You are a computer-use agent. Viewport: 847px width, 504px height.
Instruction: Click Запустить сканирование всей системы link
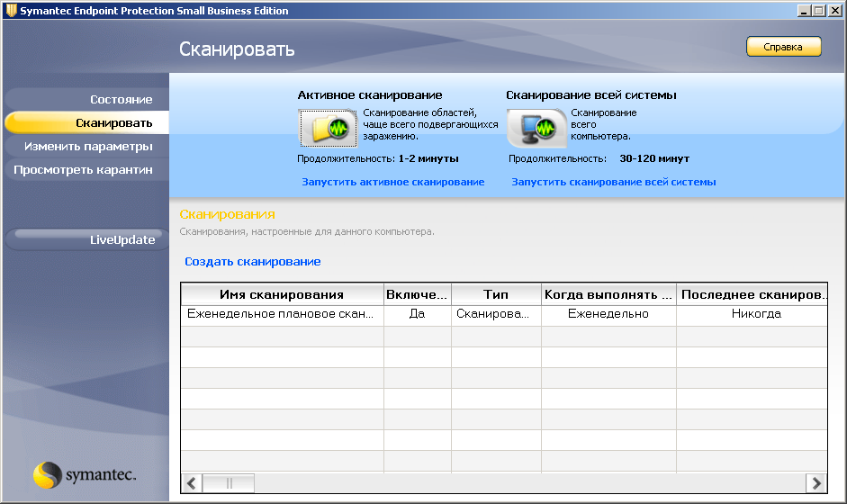tap(614, 182)
